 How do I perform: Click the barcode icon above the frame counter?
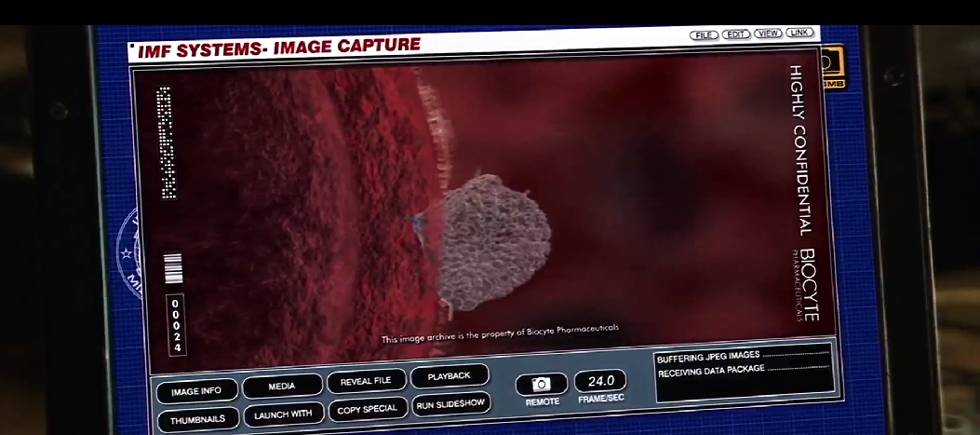coord(173,268)
